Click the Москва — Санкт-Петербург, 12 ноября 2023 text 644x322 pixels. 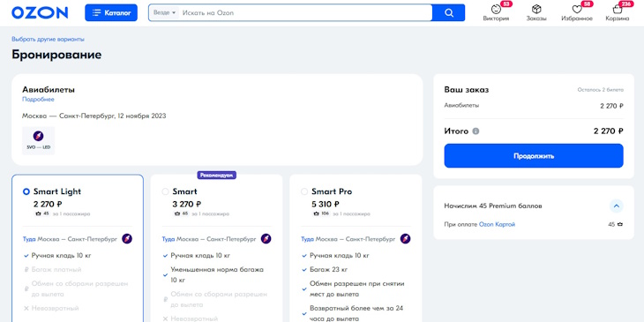pos(94,116)
